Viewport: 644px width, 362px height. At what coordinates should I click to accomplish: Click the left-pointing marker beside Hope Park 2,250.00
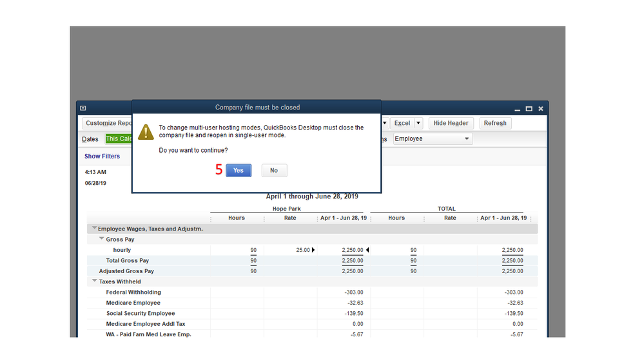tap(367, 250)
